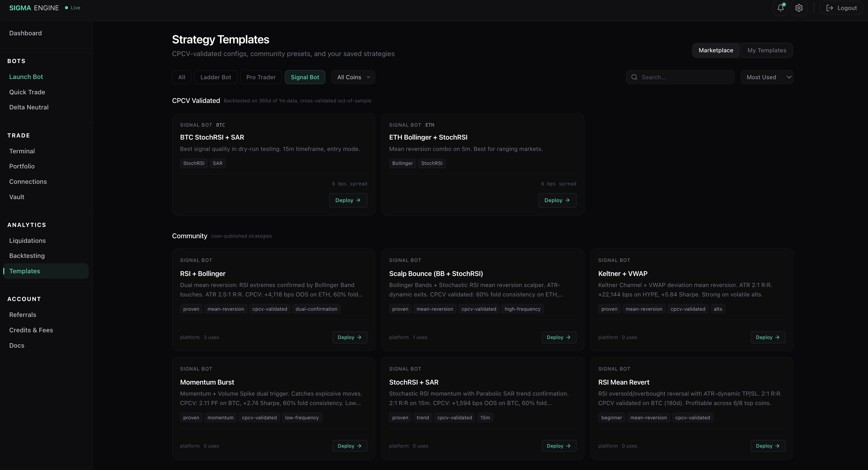Click Bollinger tag on ETH card
The width and height of the screenshot is (868, 470).
[402, 163]
